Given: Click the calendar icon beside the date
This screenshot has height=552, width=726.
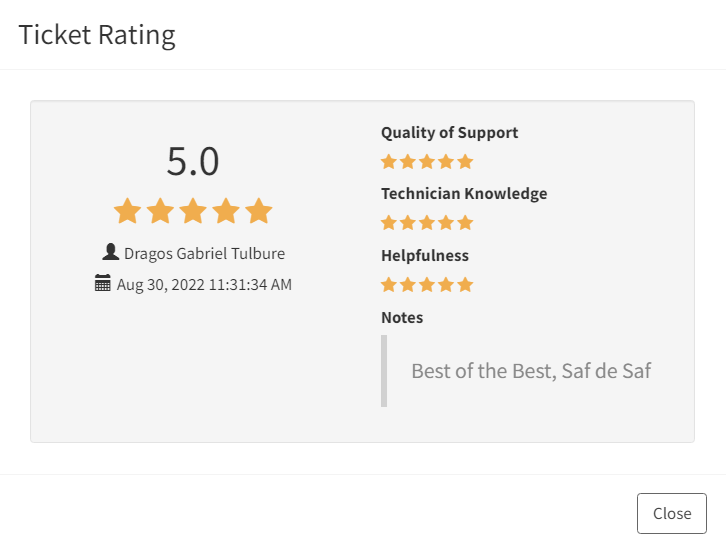Looking at the screenshot, I should pyautogui.click(x=103, y=282).
